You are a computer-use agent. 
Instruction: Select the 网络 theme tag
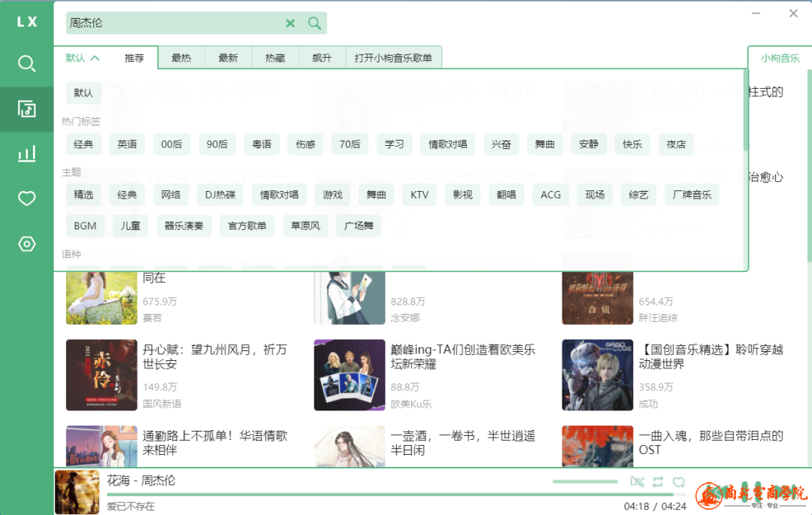[171, 195]
